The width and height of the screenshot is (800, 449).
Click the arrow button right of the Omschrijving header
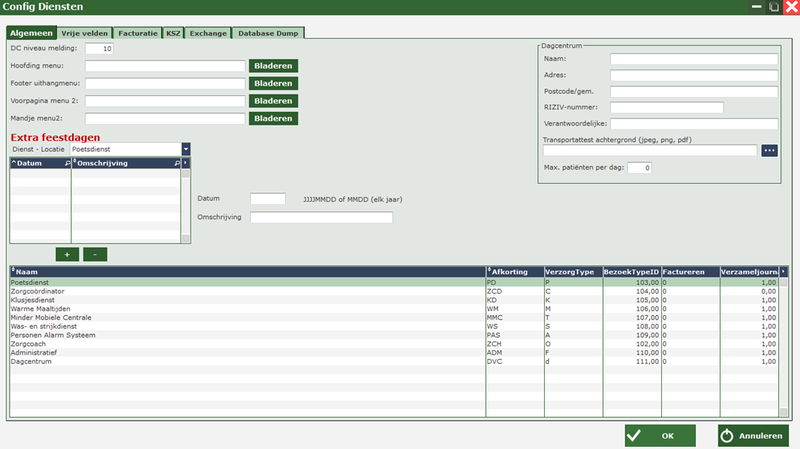click(x=186, y=161)
